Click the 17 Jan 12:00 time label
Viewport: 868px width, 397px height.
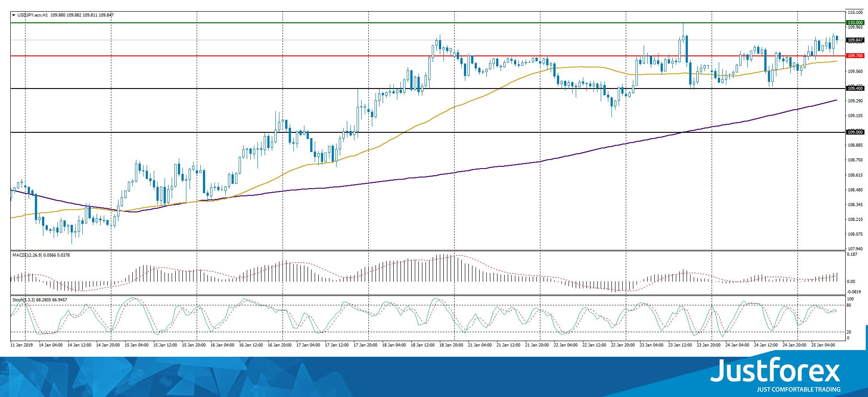[x=337, y=345]
